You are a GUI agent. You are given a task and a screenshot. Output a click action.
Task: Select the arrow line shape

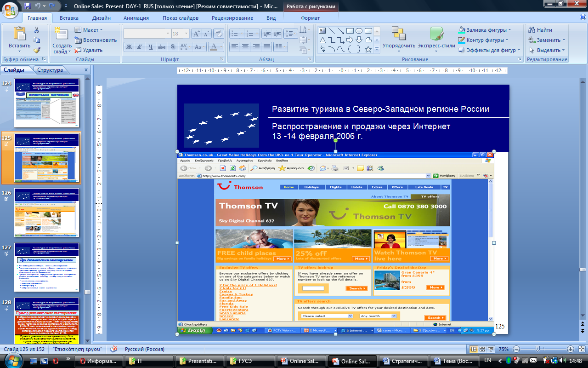tap(341, 31)
